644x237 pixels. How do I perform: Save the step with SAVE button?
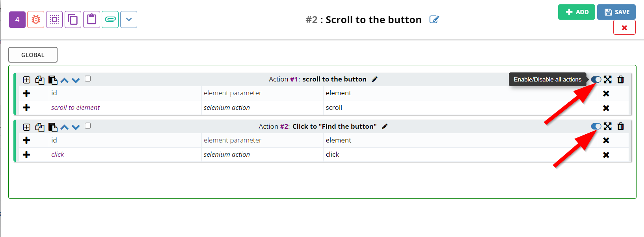[x=616, y=12]
